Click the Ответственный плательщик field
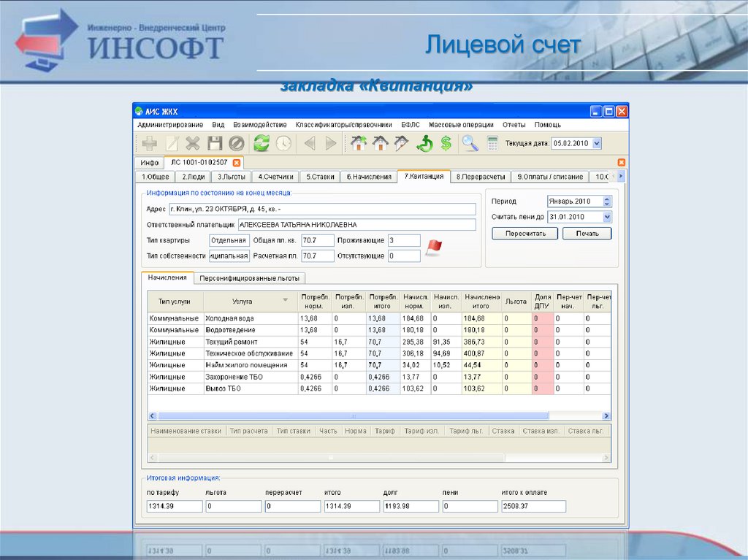Screen dimensions: 748x560 point(356,225)
